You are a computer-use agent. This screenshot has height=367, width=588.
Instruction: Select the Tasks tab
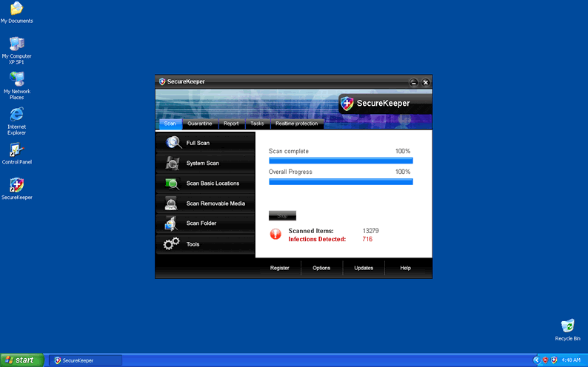256,124
